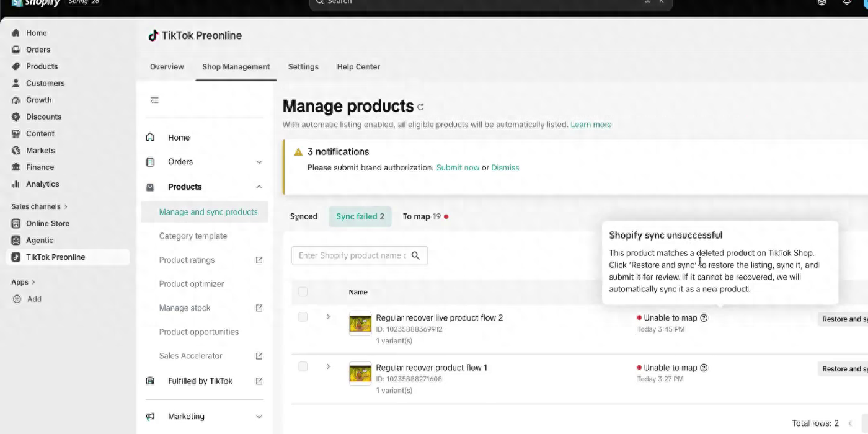Tick checkbox for Regular recover live product flow 2

[303, 317]
